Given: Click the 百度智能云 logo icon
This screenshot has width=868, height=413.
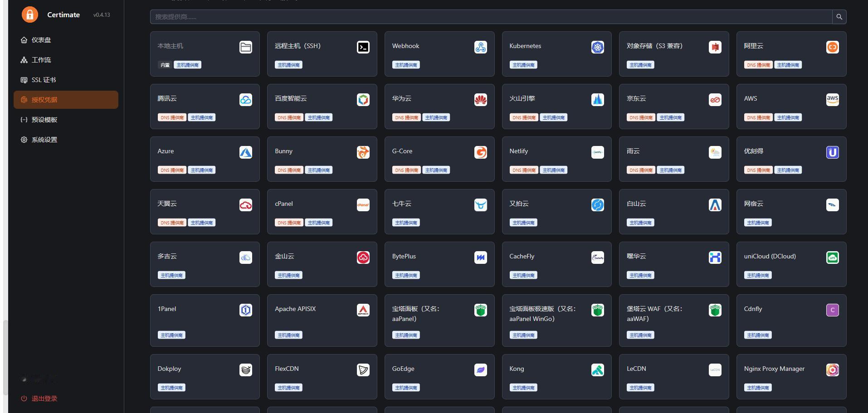Looking at the screenshot, I should pos(363,100).
